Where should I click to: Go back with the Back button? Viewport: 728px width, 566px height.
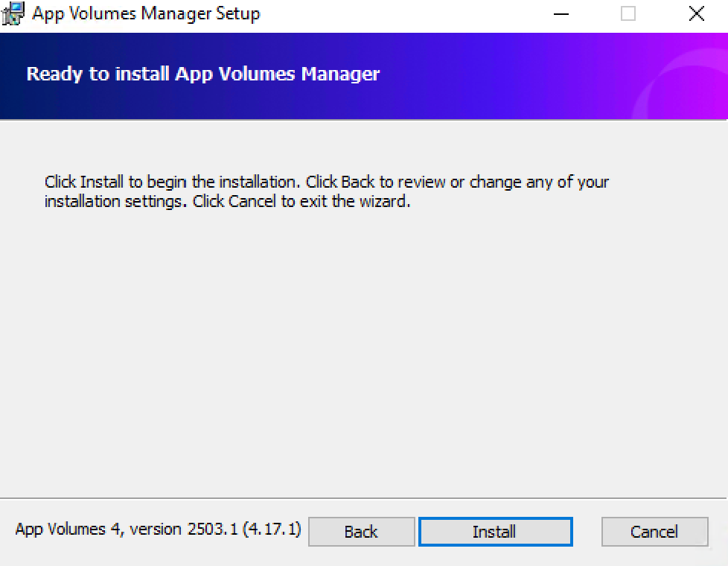361,532
